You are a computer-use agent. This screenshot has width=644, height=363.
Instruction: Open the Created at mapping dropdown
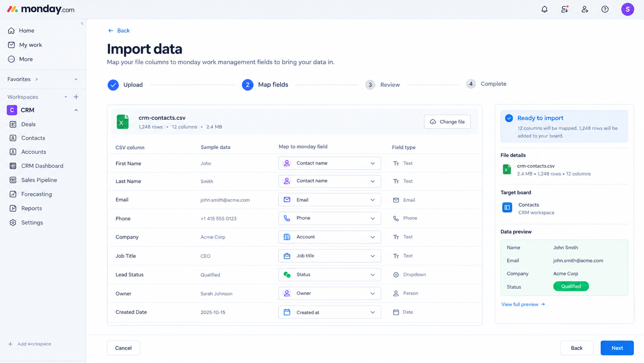click(x=330, y=312)
